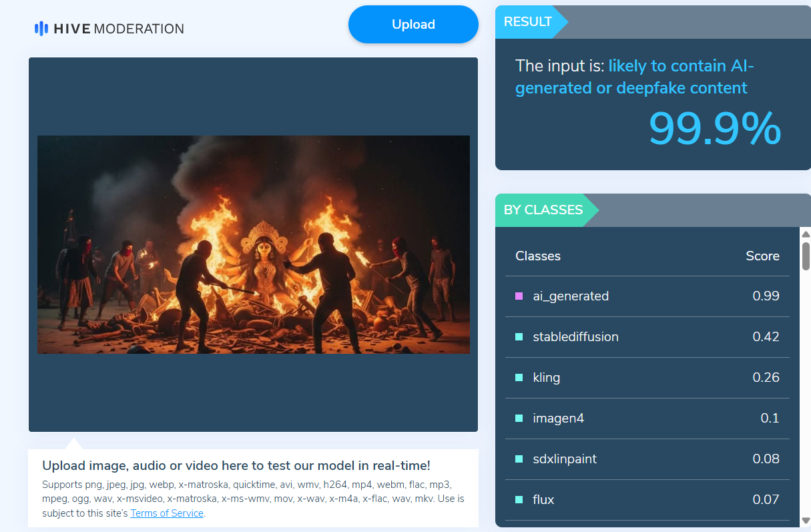Click the teal square beside flux
The image size is (811, 532).
[519, 500]
